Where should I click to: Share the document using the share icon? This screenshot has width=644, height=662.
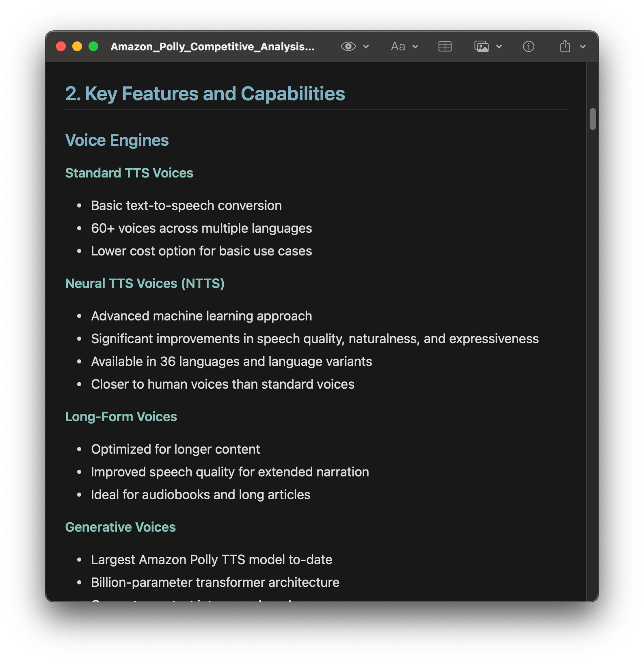pyautogui.click(x=564, y=46)
